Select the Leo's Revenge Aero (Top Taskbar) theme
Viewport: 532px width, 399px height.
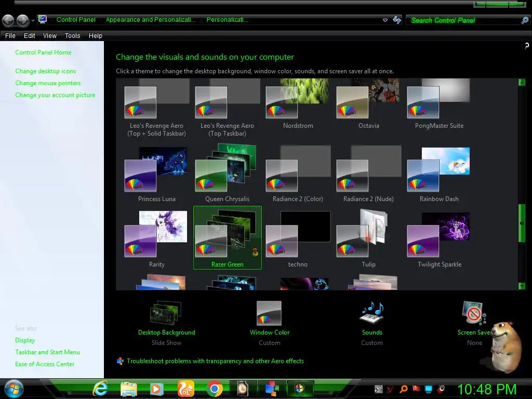227,109
